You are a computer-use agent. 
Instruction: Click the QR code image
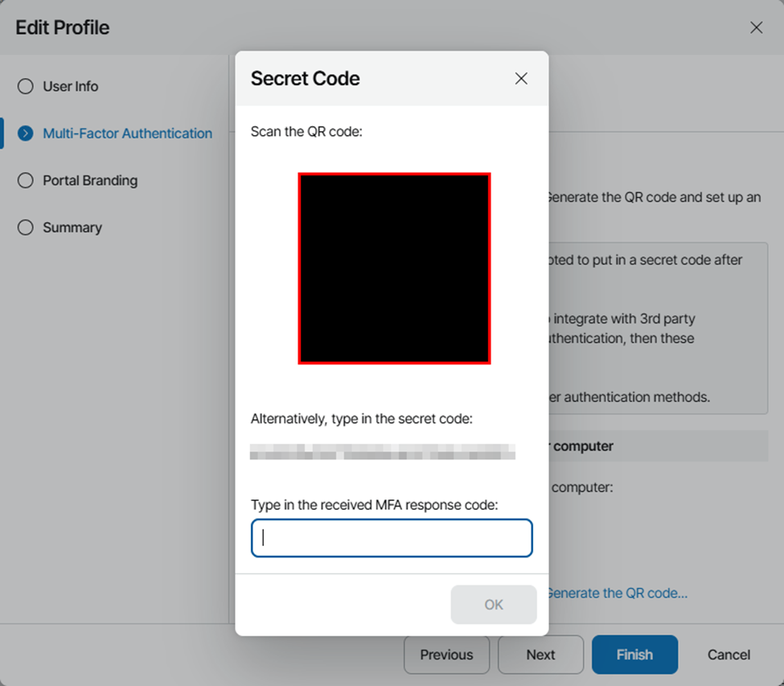pos(394,269)
